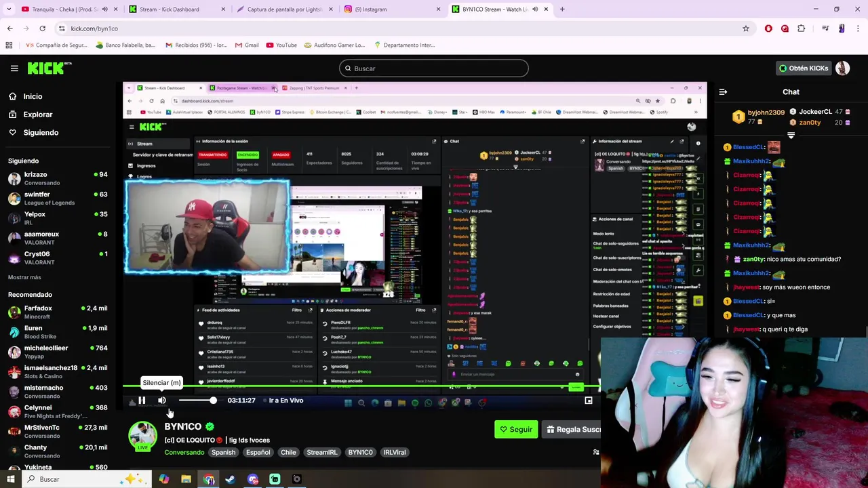The width and height of the screenshot is (868, 488).
Task: Bookmark this page with star icon
Action: pyautogui.click(x=746, y=28)
